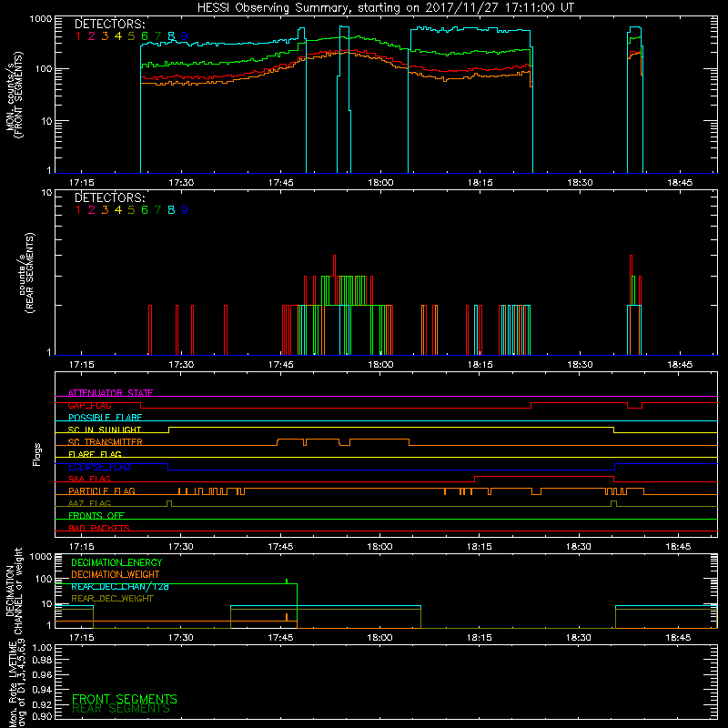Viewport: 728px width, 728px height.
Task: Select the 10 y-axis value on the rear segments plot
Action: click(x=47, y=193)
